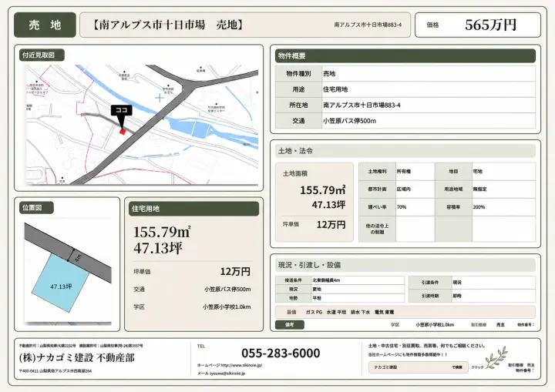
Task: Click the red plot square on the map
Action: (x=123, y=132)
